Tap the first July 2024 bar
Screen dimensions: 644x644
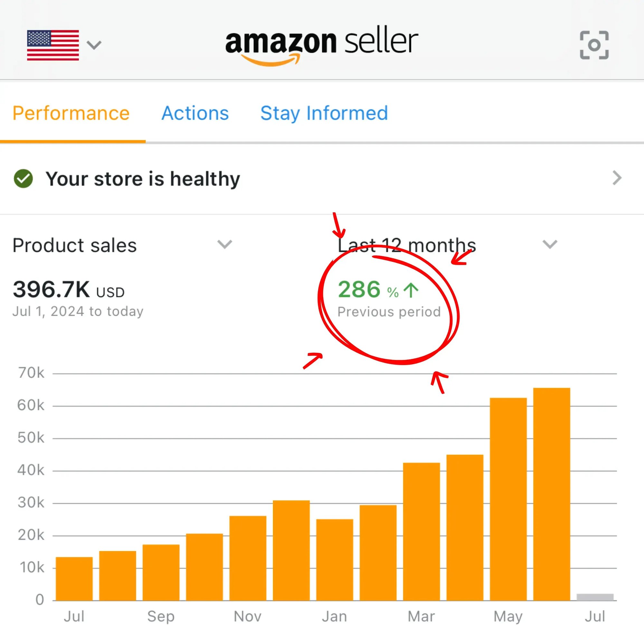pos(74,579)
